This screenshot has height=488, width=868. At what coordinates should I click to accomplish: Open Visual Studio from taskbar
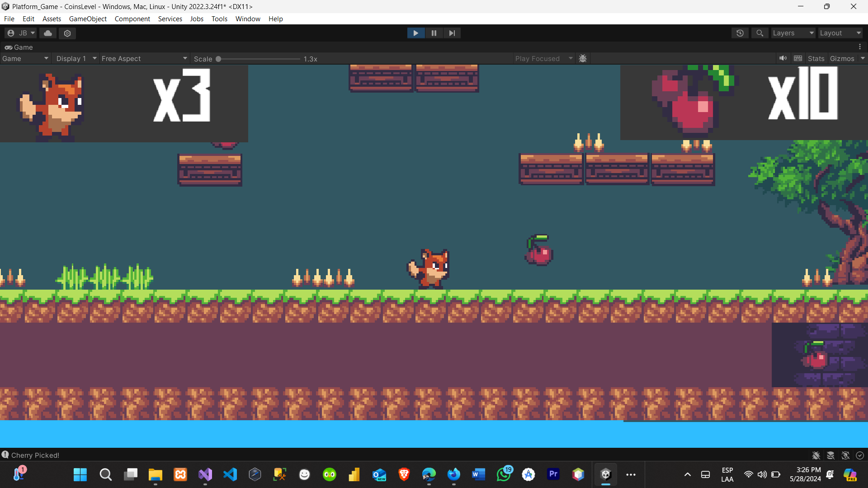(x=205, y=474)
